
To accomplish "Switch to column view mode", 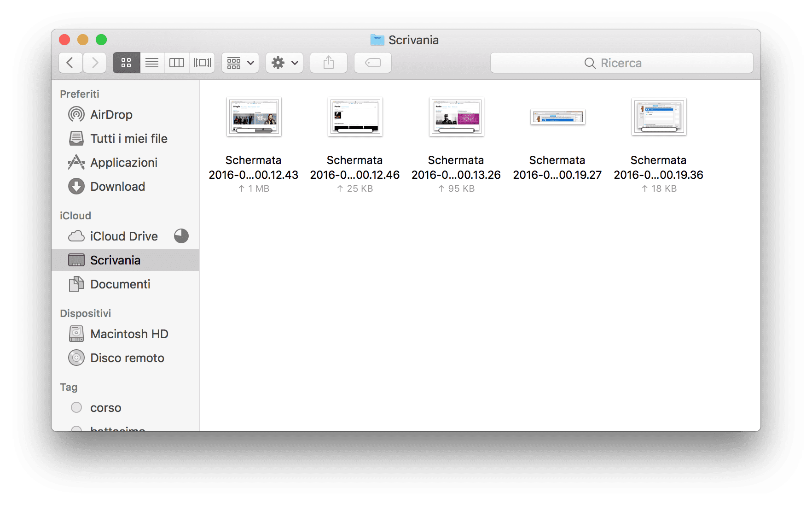I will 177,63.
